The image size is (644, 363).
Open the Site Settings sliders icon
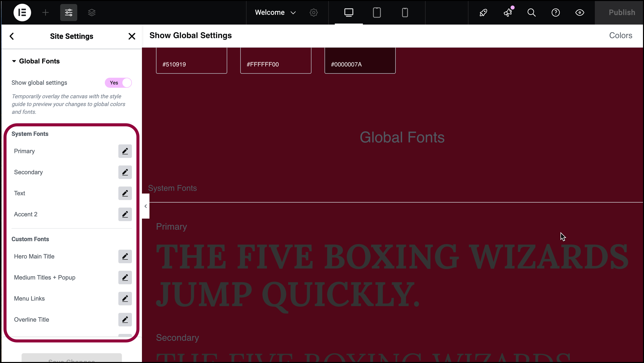tap(68, 13)
